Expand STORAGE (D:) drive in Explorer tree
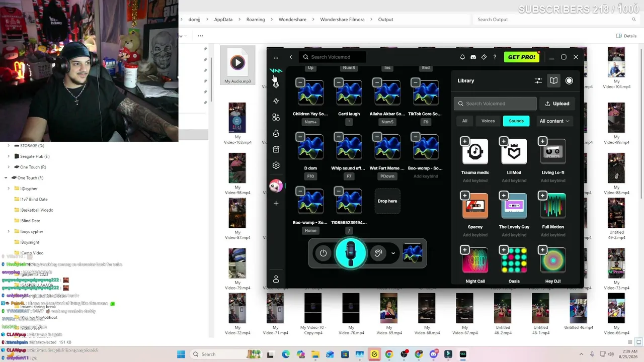Screen dimensions: 644x362 [9, 146]
